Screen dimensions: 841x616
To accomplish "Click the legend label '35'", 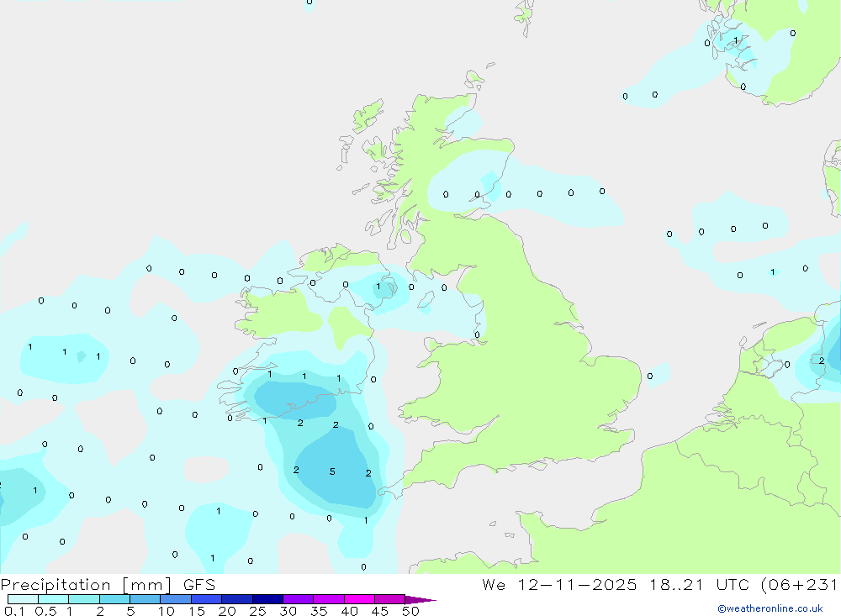I will (319, 611).
